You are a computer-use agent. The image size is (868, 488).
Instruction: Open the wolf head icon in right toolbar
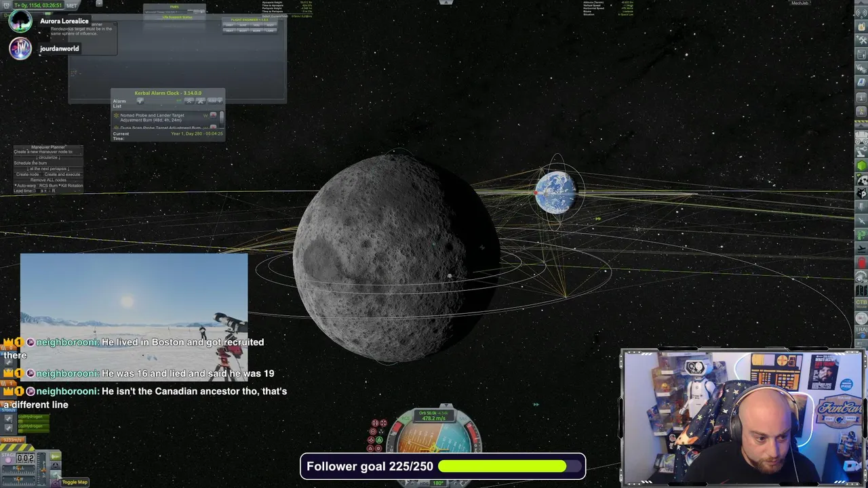(861, 193)
